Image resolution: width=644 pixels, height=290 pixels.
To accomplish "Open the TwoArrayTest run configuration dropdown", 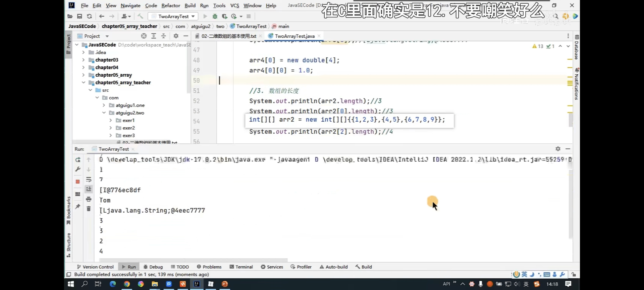I will [173, 16].
